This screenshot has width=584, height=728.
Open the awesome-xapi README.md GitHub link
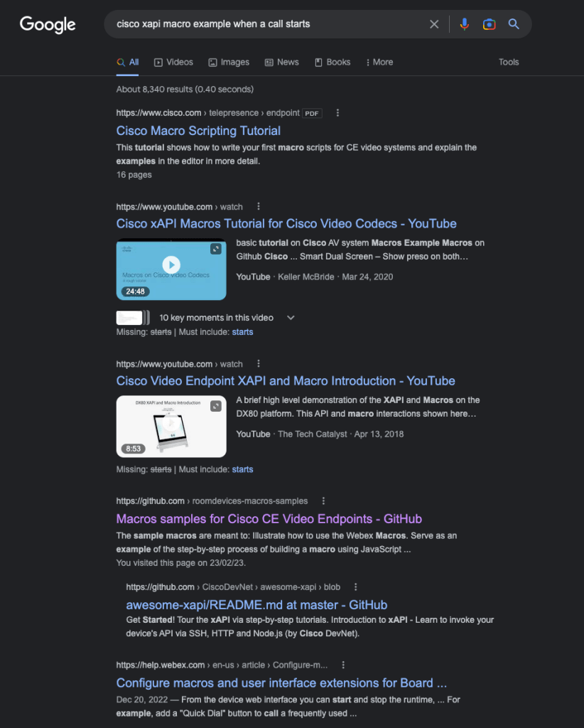click(x=256, y=605)
